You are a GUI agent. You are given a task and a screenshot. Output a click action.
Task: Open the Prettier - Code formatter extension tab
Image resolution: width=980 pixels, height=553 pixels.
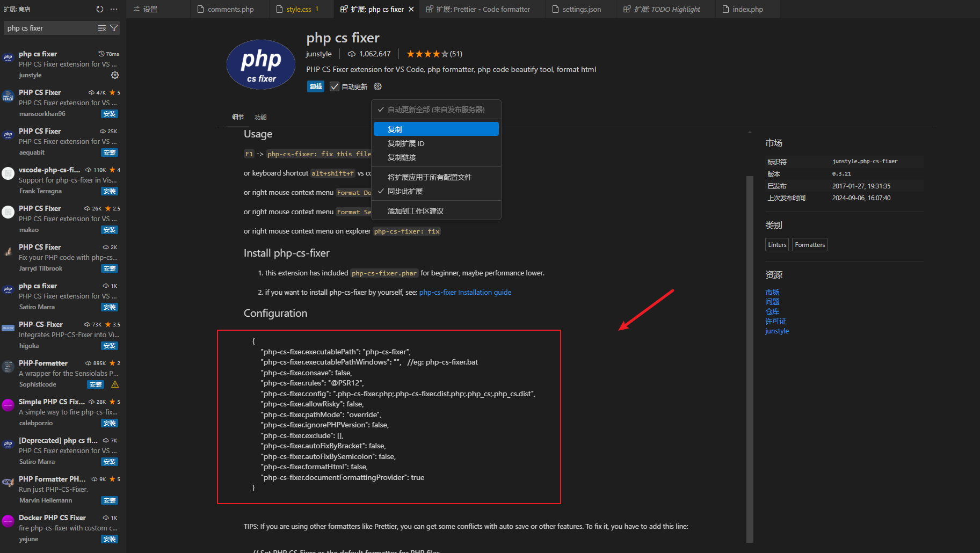coord(482,9)
